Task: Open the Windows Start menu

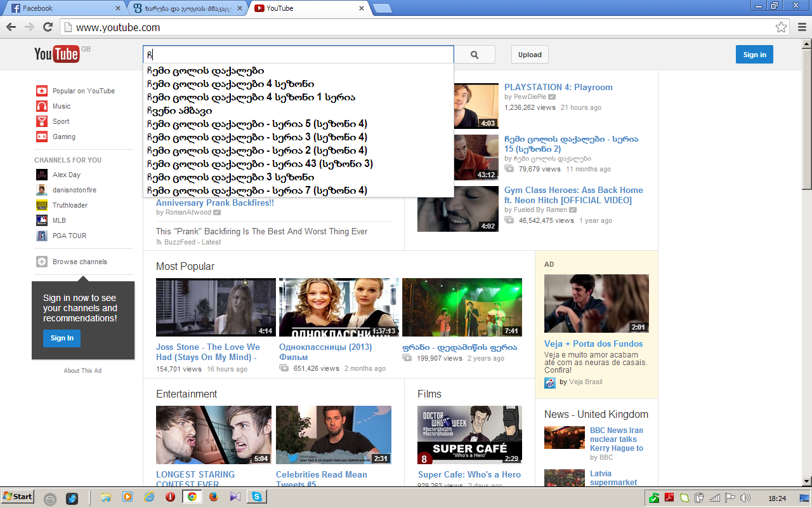Action: [18, 497]
